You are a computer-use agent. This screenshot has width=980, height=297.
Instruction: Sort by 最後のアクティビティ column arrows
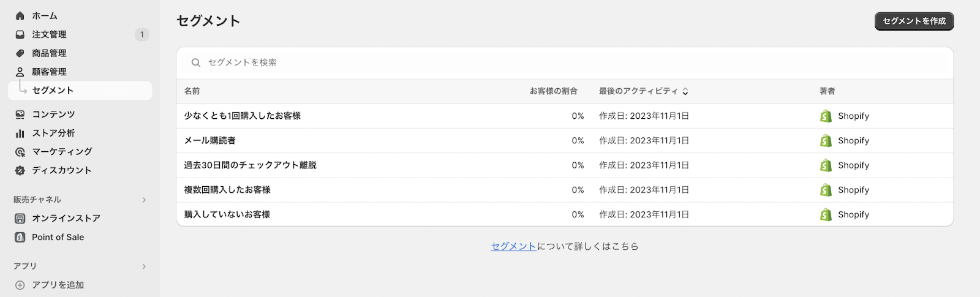coord(685,91)
